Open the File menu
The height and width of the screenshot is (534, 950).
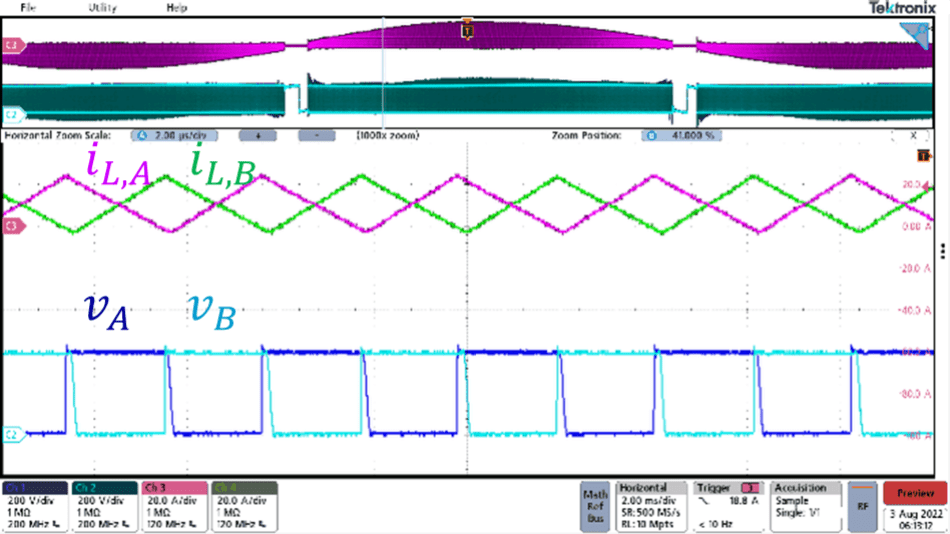pyautogui.click(x=28, y=7)
